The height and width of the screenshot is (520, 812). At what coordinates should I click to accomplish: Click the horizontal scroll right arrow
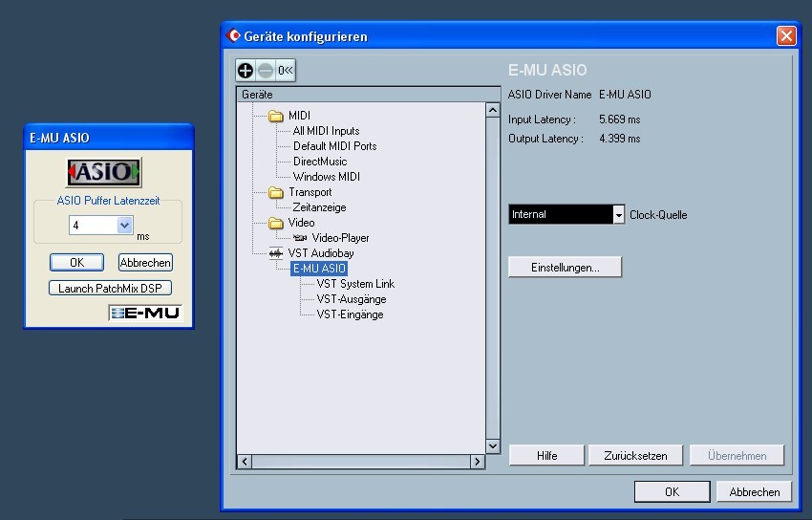[x=478, y=462]
